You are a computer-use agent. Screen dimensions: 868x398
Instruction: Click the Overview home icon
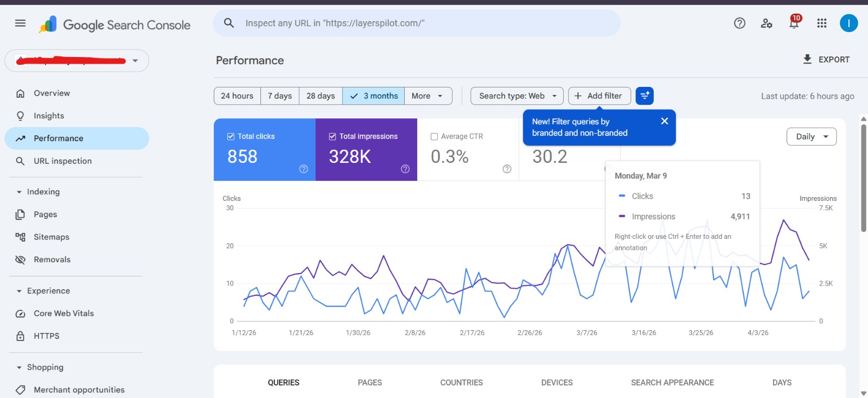click(x=21, y=93)
